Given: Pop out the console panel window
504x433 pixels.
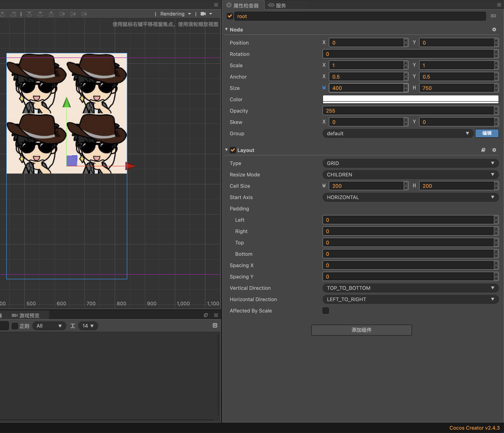Looking at the screenshot, I should coord(206,315).
